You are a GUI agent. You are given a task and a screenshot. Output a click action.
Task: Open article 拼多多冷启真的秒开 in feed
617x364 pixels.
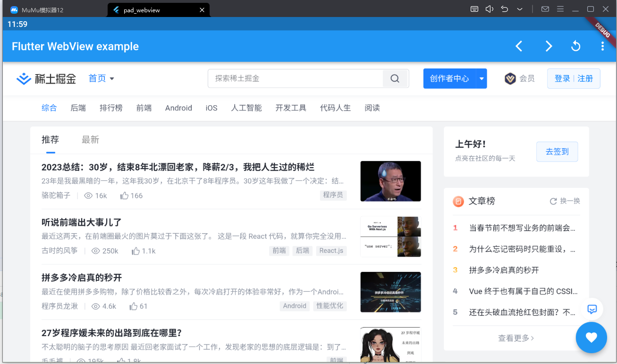tap(82, 278)
